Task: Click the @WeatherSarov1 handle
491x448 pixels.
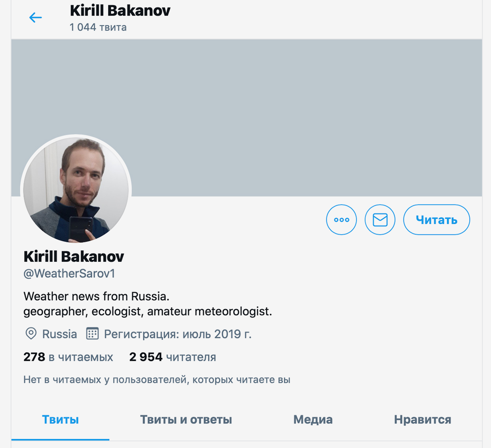Action: tap(69, 273)
